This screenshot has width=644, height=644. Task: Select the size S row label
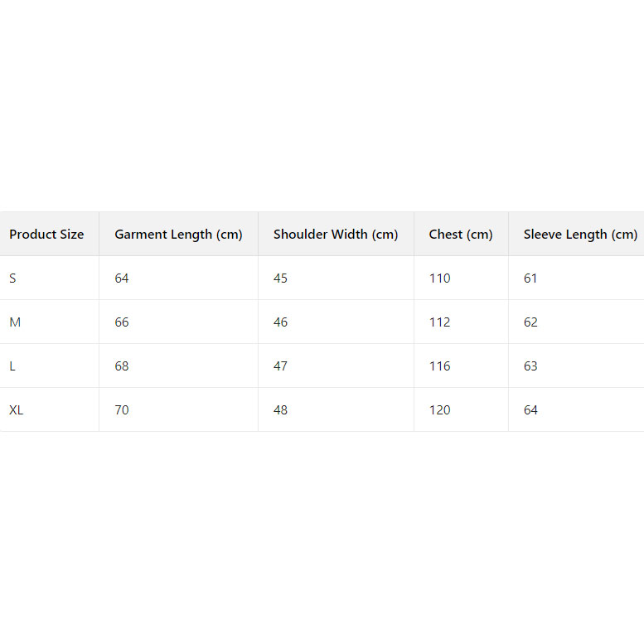[x=13, y=278]
